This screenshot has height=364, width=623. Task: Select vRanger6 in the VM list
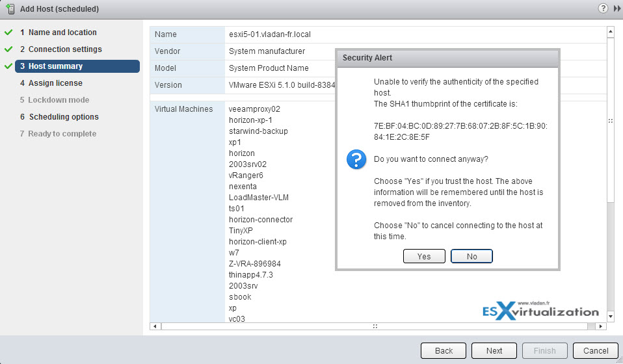pos(246,175)
